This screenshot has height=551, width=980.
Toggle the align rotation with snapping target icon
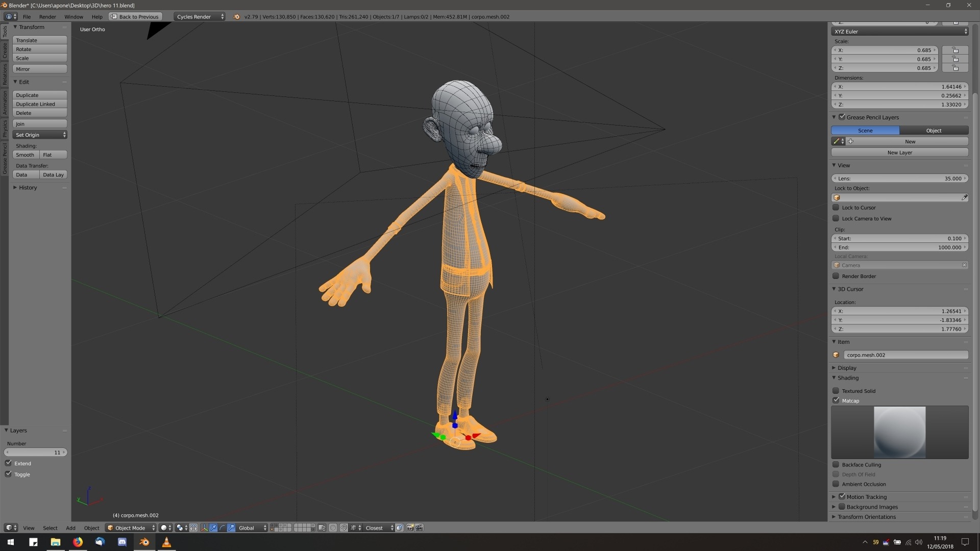400,528
